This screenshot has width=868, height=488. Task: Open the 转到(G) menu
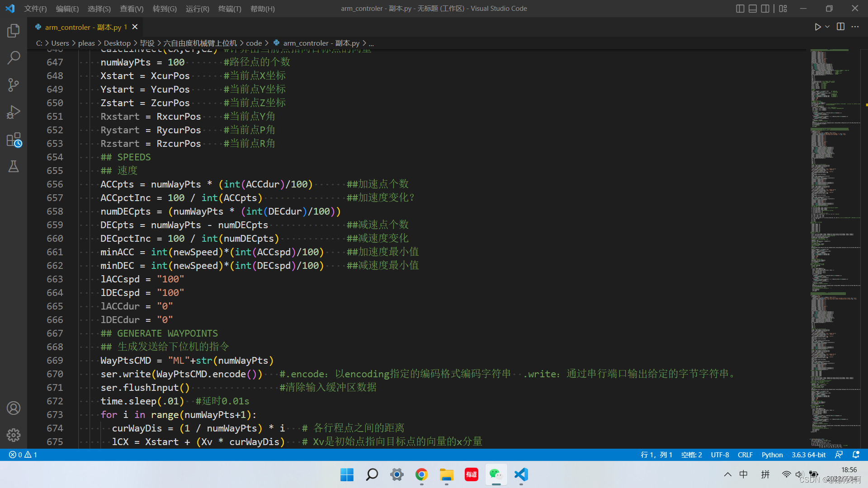pos(165,9)
